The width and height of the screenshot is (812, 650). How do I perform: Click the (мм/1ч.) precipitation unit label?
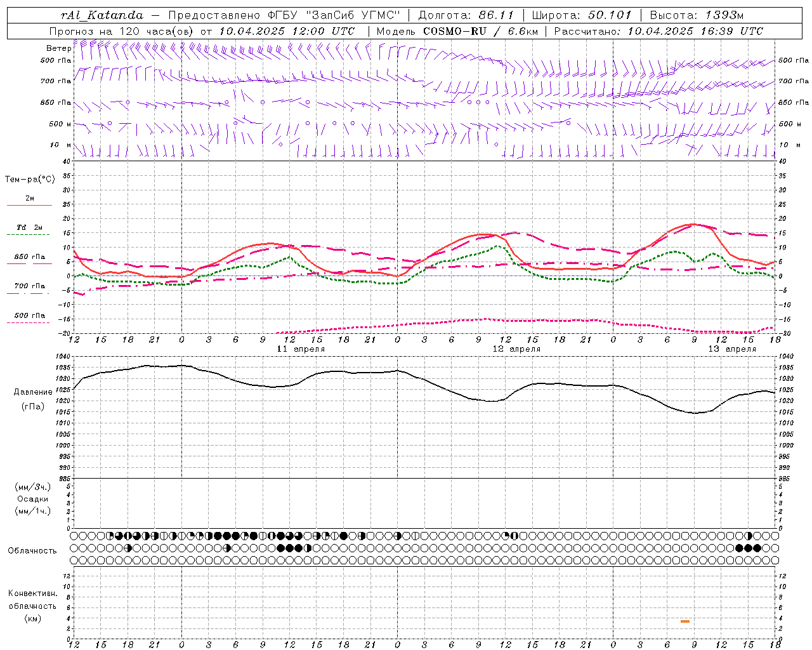33,511
